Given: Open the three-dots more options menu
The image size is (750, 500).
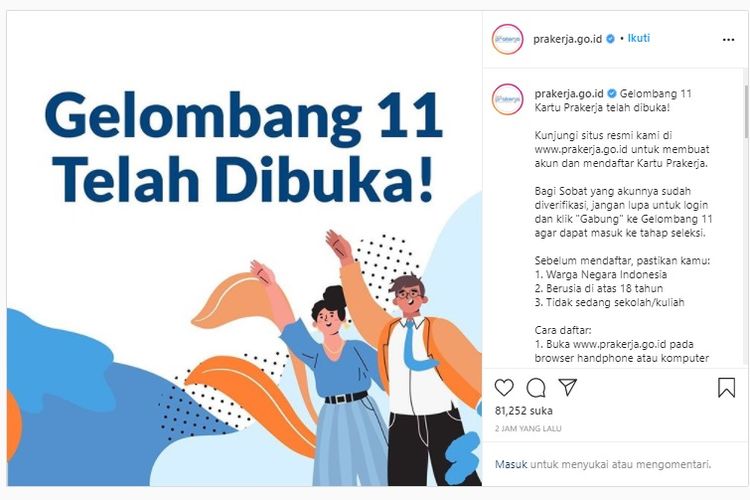Looking at the screenshot, I should [x=728, y=40].
